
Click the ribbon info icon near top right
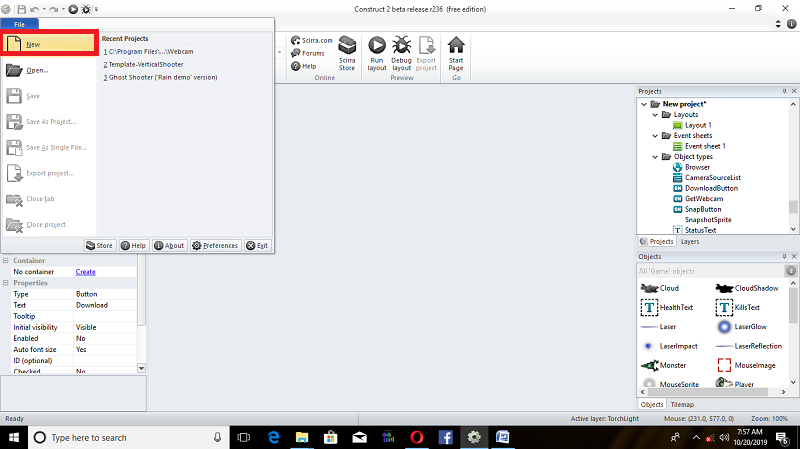791,23
